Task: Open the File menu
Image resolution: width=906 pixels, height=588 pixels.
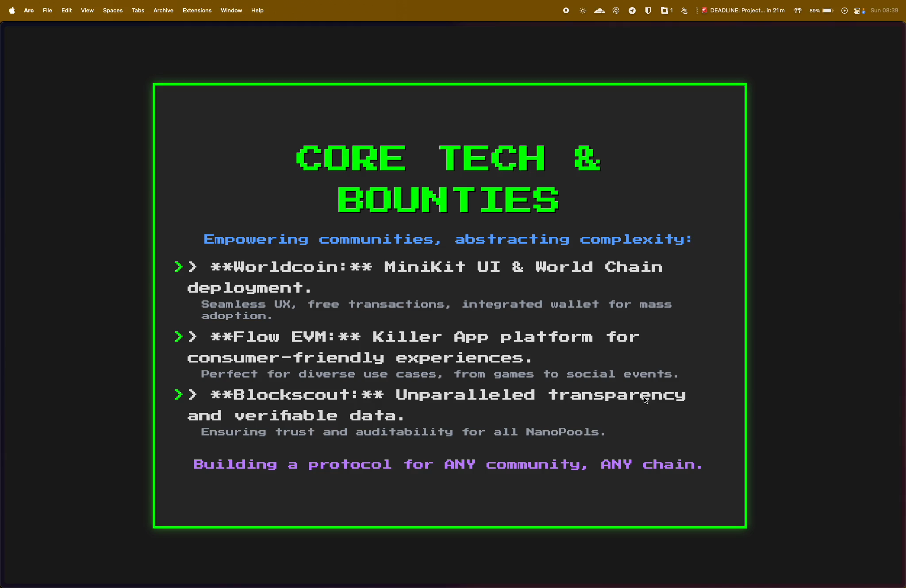Action: pos(47,10)
